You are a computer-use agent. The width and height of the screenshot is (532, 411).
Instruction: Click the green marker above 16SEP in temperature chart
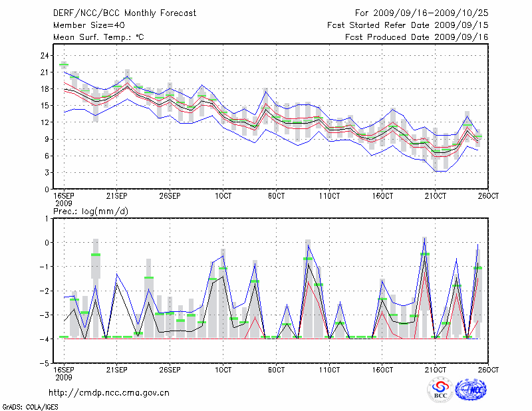64,65
